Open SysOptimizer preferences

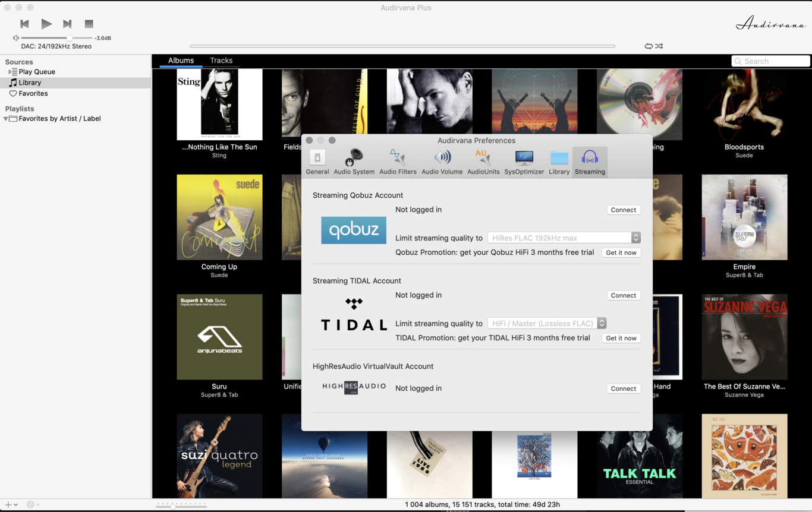[524, 162]
